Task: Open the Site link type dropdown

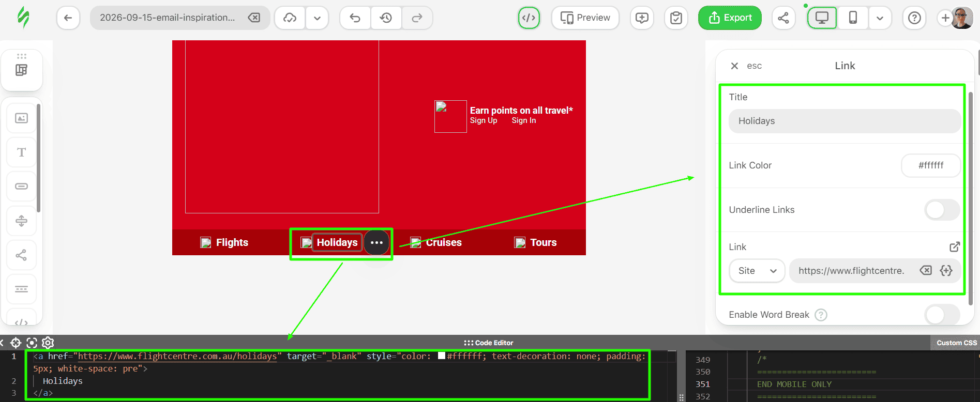Action: pos(757,271)
